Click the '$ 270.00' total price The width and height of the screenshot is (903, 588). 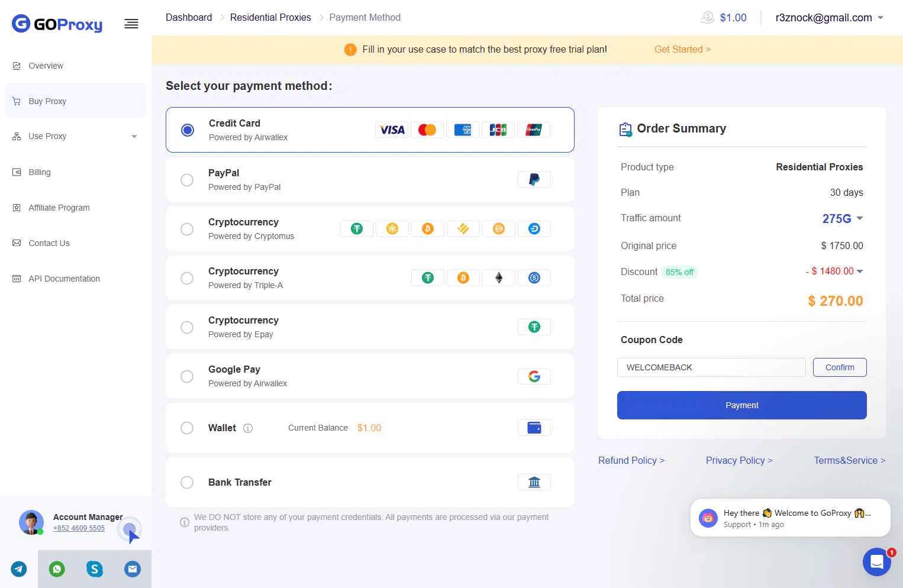click(835, 301)
